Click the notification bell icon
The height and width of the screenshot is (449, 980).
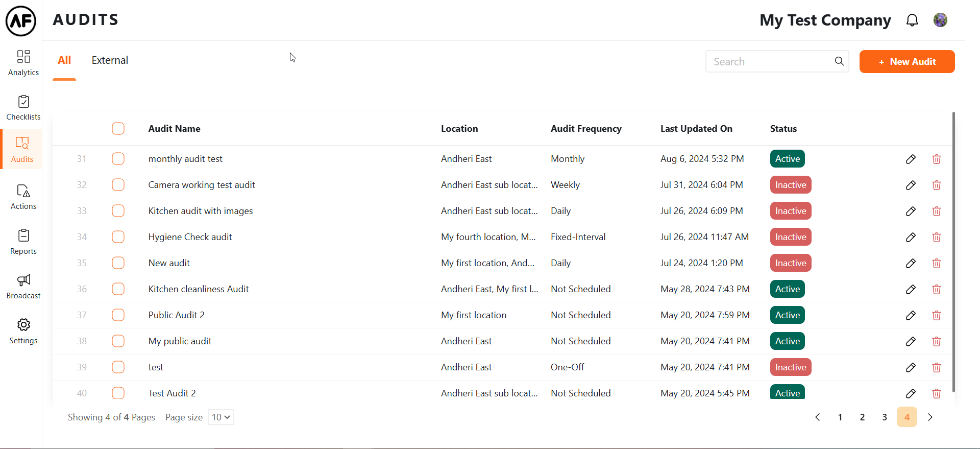(x=912, y=20)
